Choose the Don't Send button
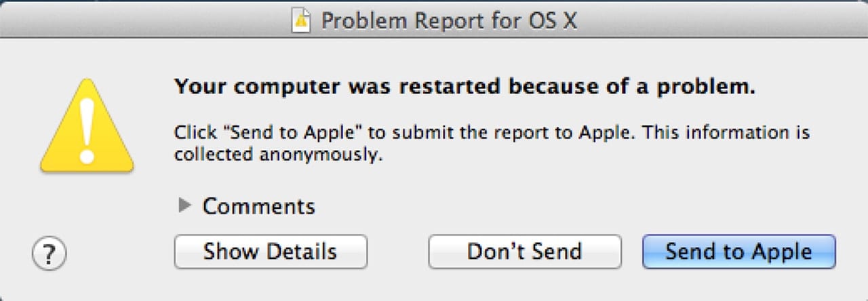 (x=524, y=252)
